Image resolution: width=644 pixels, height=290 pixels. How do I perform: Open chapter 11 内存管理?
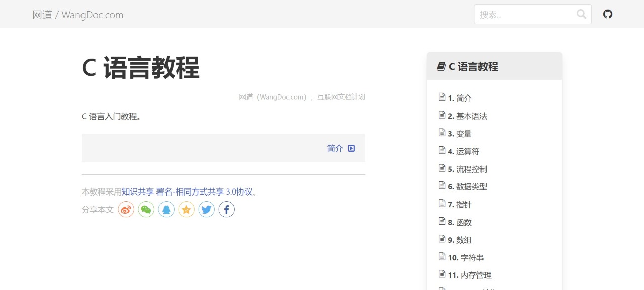(x=469, y=275)
